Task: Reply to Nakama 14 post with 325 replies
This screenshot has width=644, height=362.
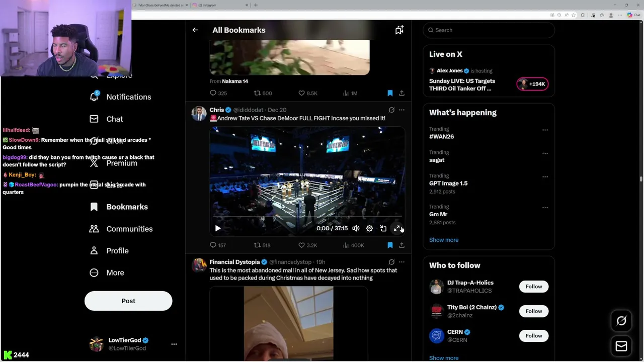Action: (x=218, y=93)
